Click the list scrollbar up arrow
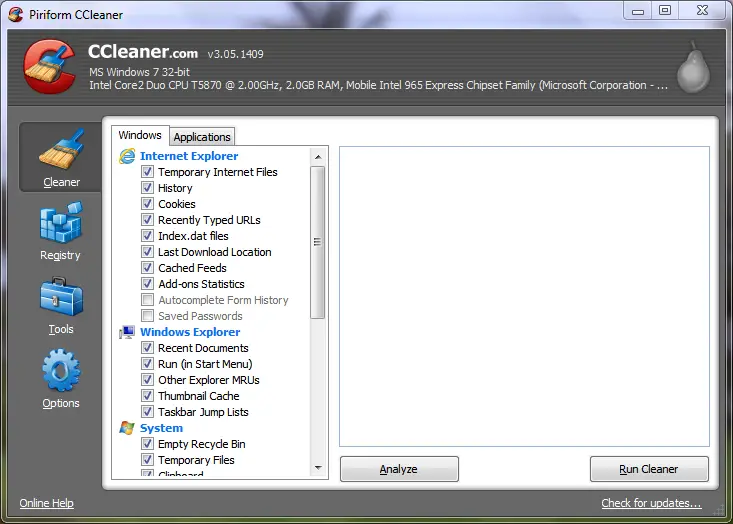This screenshot has height=524, width=733. click(318, 157)
